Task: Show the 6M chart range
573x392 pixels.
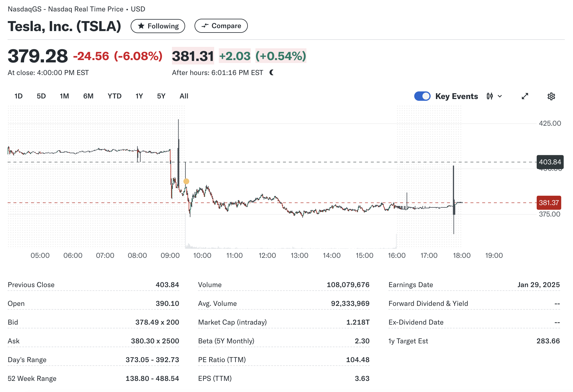Action: click(88, 96)
